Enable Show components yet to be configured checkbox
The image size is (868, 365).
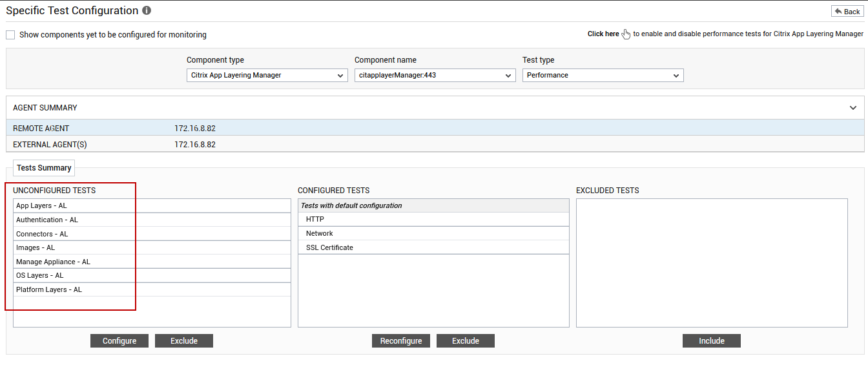[10, 35]
